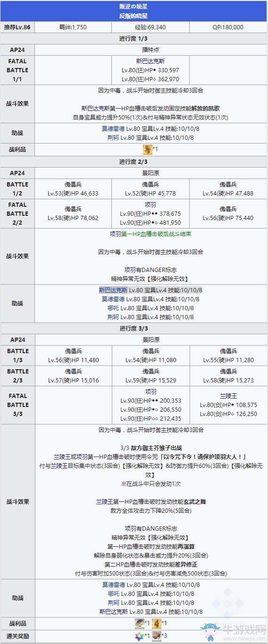
Task: Click the 傀儡兵 Lv.54 HP 11,080 cell
Action: tap(151, 356)
